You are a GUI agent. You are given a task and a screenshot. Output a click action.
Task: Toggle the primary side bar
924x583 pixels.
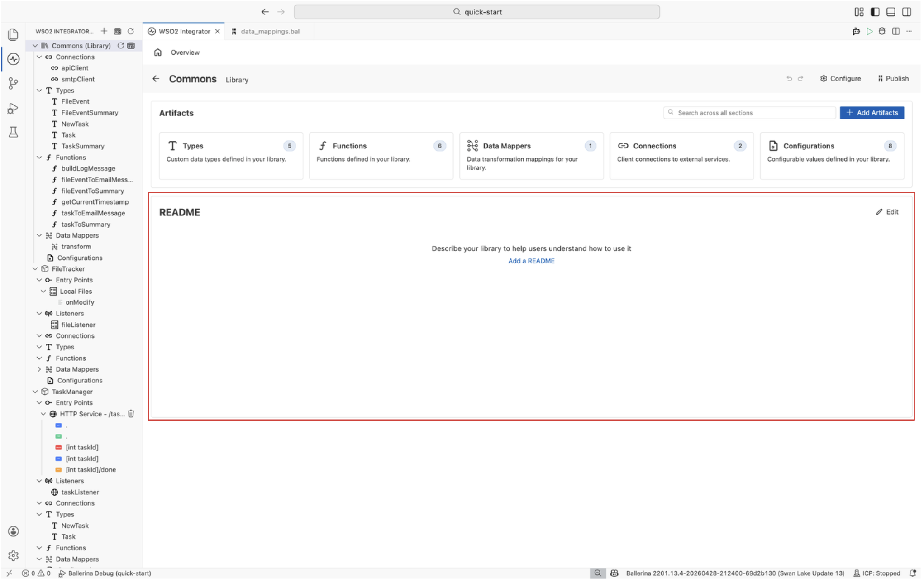pyautogui.click(x=875, y=12)
